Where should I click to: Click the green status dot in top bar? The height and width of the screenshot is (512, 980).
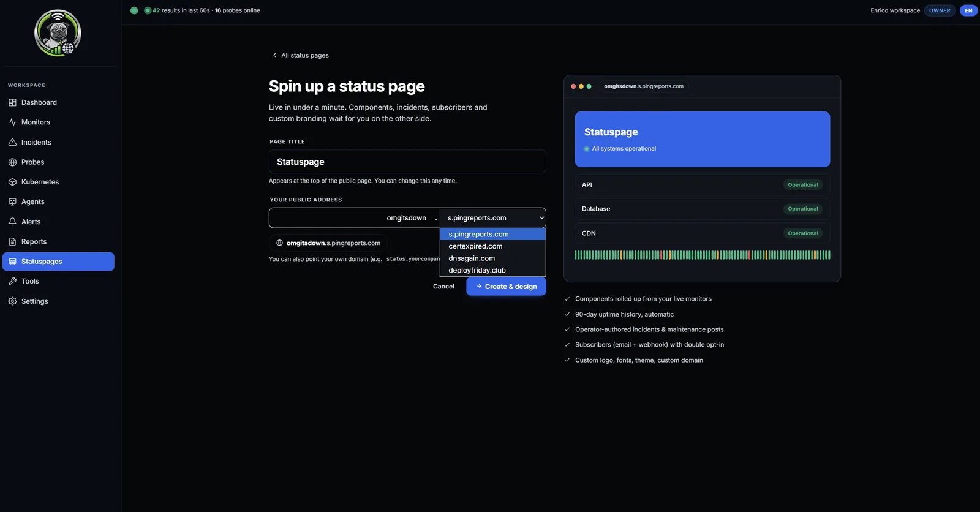pyautogui.click(x=134, y=10)
